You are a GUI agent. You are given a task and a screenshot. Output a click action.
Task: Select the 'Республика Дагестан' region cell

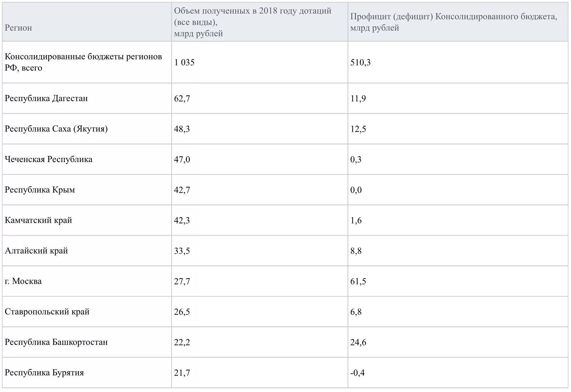pos(46,98)
